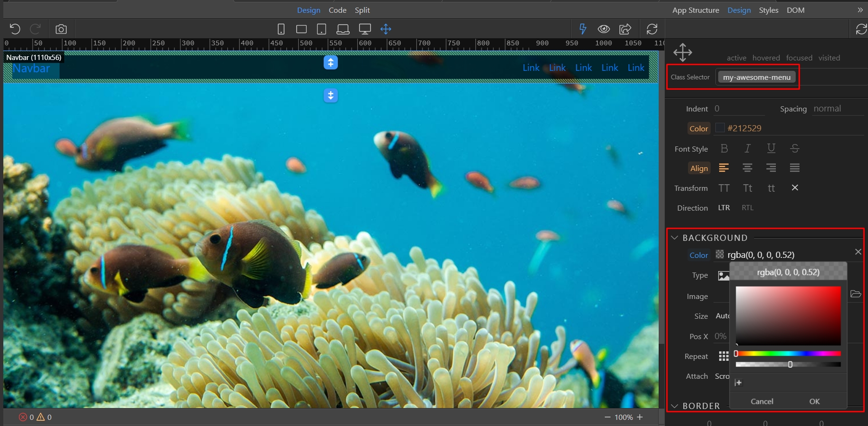Screen dimensions: 868x426
Task: Take a screenshot with the camera icon
Action: click(x=61, y=29)
